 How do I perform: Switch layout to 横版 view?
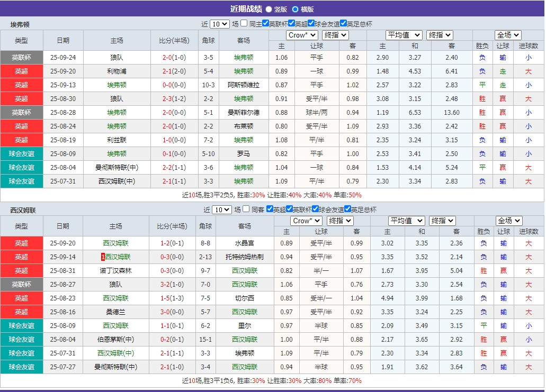click(x=297, y=10)
